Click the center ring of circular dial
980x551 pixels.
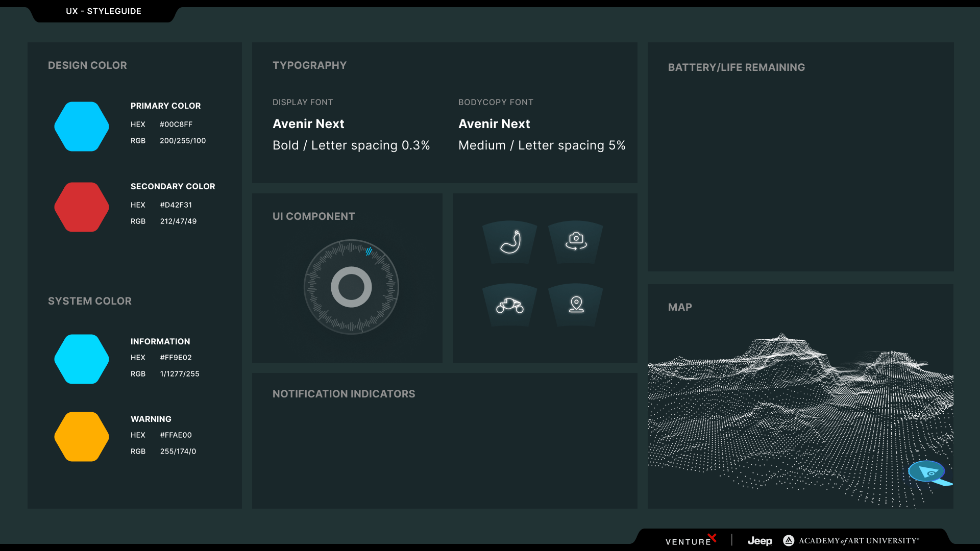click(351, 287)
